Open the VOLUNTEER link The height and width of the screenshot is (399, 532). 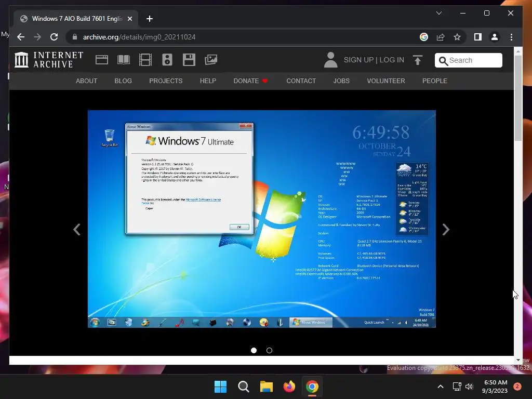tap(386, 81)
